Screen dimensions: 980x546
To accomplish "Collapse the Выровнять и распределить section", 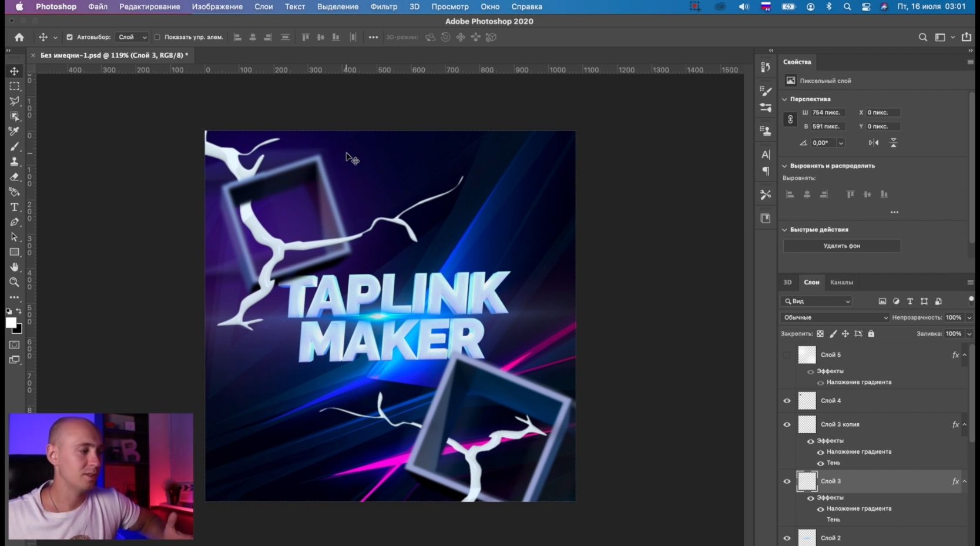I will click(x=784, y=166).
